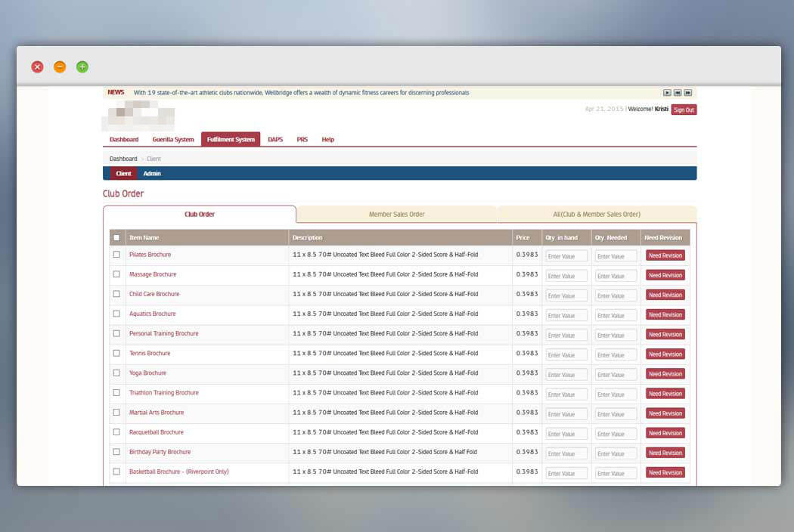The image size is (794, 532).
Task: Select the Admin sub-tab
Action: 152,174
